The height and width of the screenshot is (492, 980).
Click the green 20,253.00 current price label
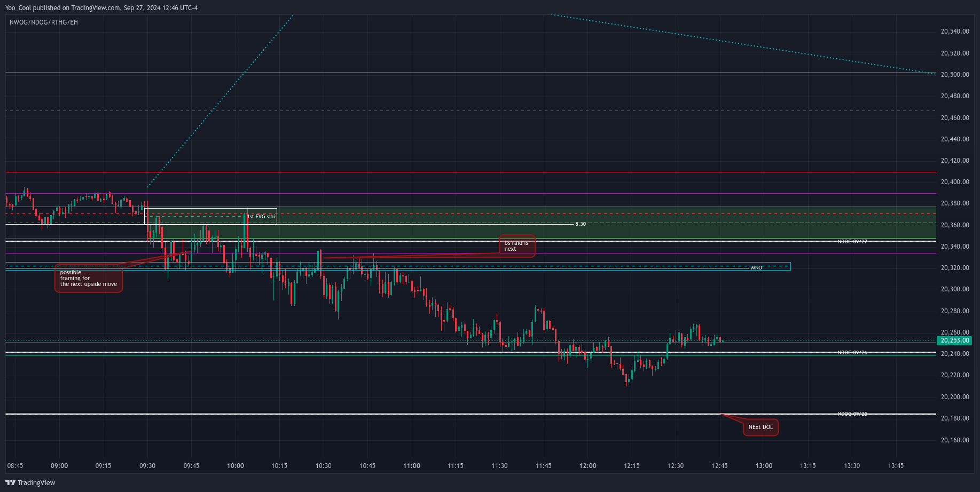pos(954,340)
